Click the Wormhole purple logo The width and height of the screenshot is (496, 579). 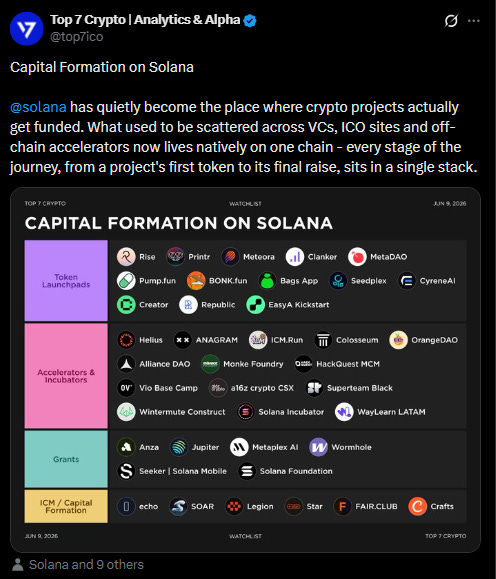pos(318,447)
